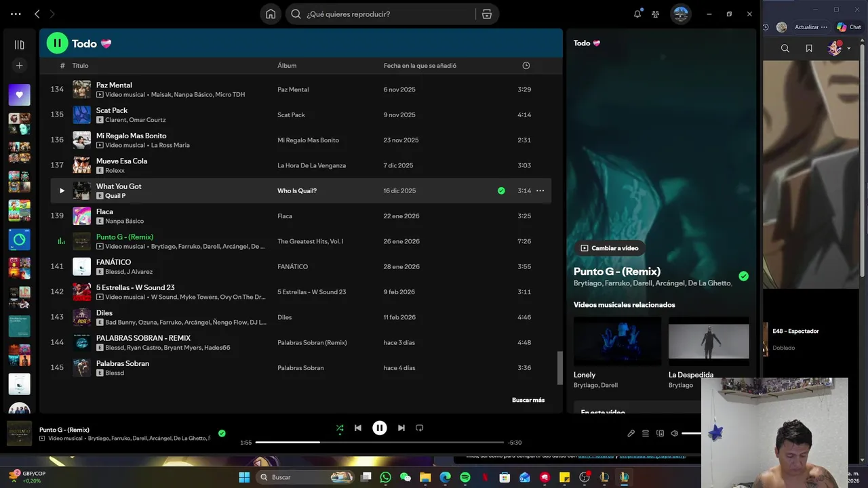This screenshot has width=868, height=488.
Task: Select the track Flaca
Action: coord(301,216)
